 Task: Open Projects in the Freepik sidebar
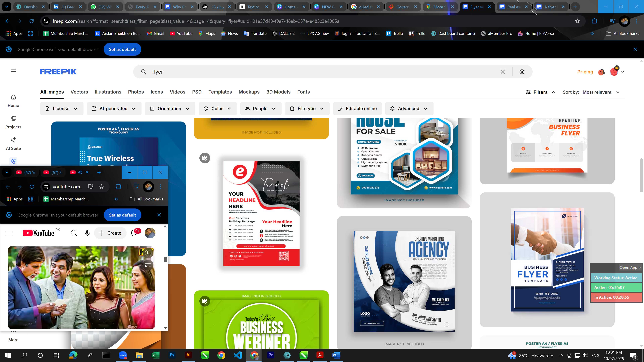[x=13, y=122]
